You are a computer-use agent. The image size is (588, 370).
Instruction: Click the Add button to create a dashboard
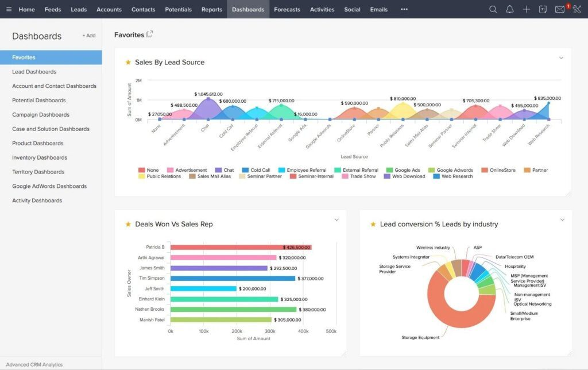[88, 35]
